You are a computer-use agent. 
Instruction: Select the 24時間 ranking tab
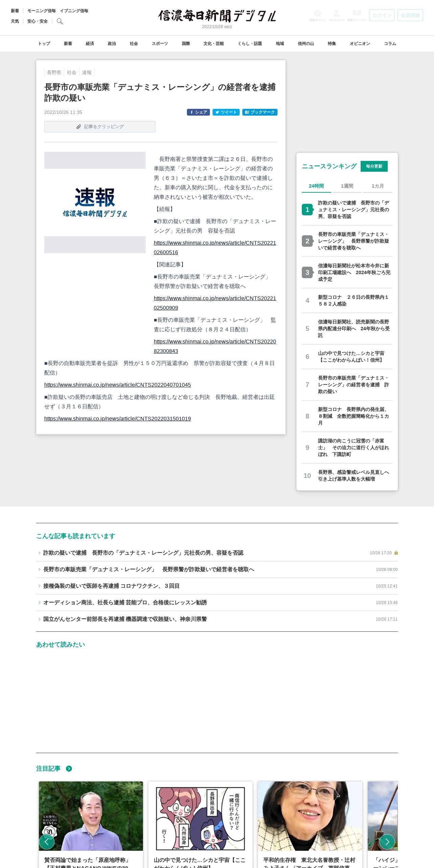(316, 186)
